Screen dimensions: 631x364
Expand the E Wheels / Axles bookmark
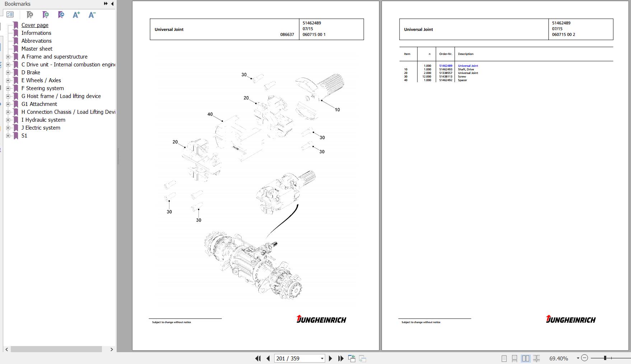[x=8, y=80]
